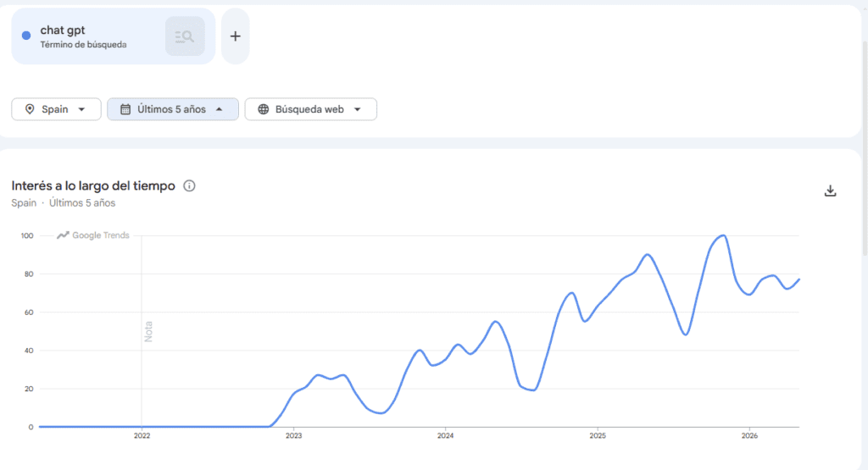
Task: Click the globe icon in Búsqueda web filter
Action: tap(264, 109)
